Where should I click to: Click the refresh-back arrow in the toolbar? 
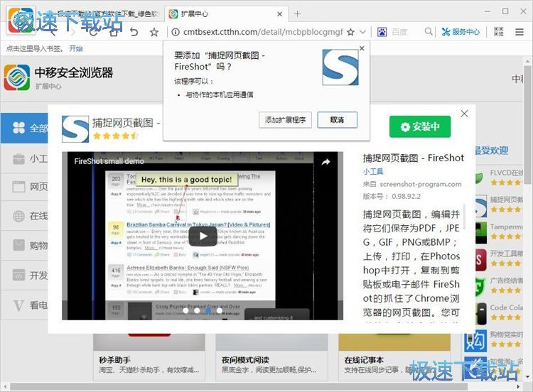[134, 32]
